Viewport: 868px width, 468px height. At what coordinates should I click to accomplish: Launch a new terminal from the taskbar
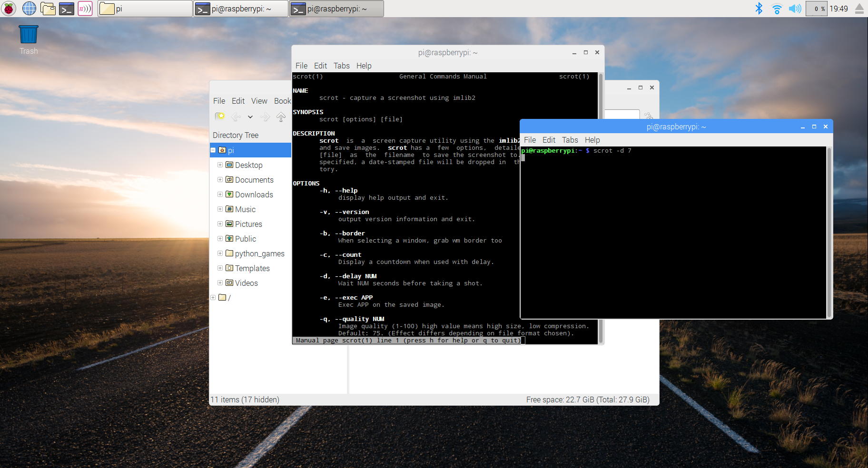[67, 9]
